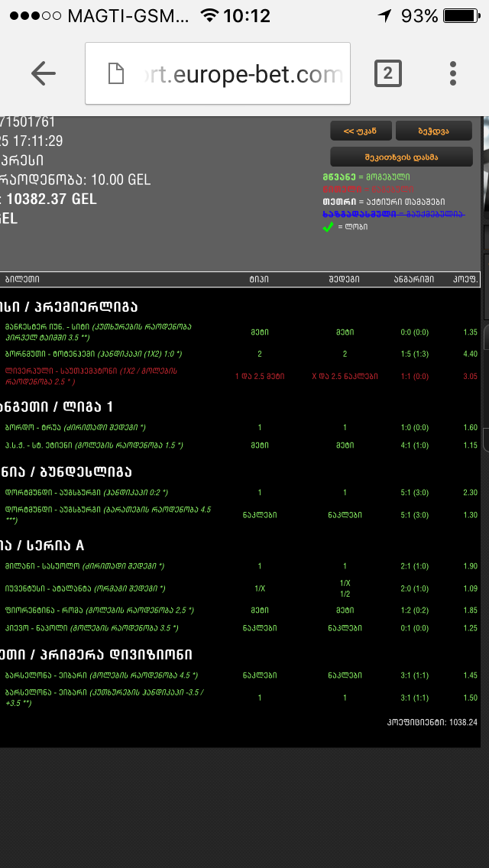Tap the 4:1 (1:0) score cell
Image resolution: width=489 pixels, height=868 pixels.
[413, 445]
